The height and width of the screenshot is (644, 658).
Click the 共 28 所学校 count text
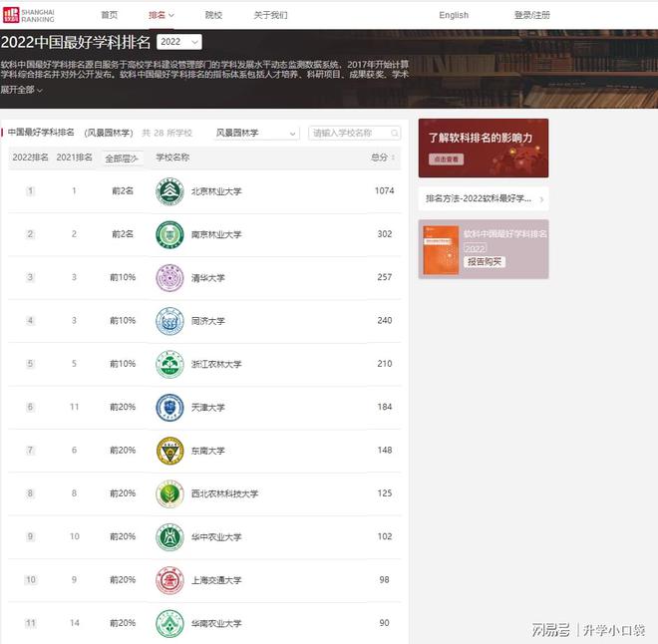167,133
